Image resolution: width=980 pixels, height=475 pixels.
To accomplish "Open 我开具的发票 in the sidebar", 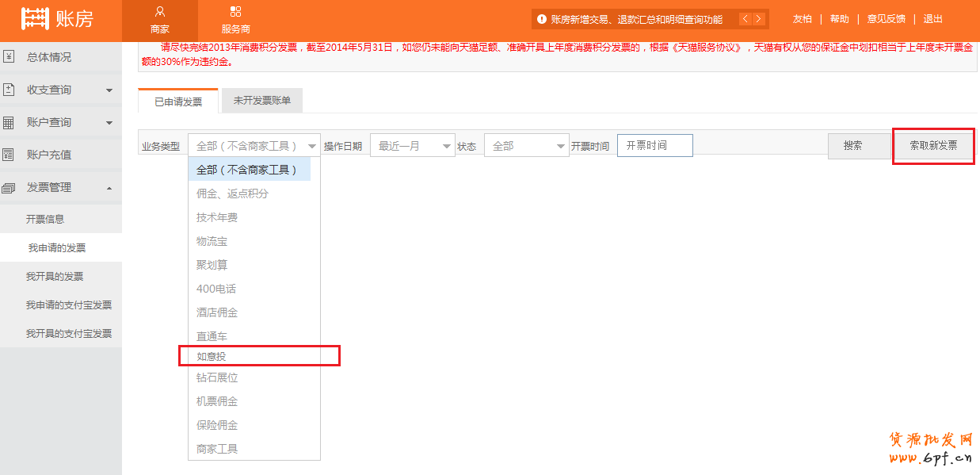I will pos(55,277).
